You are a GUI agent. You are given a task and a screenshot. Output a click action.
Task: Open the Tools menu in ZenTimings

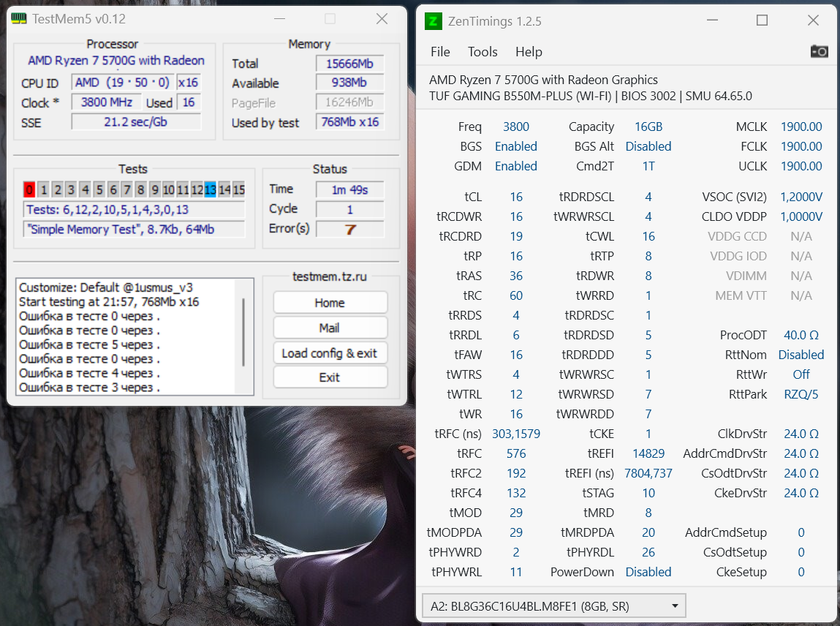[483, 51]
